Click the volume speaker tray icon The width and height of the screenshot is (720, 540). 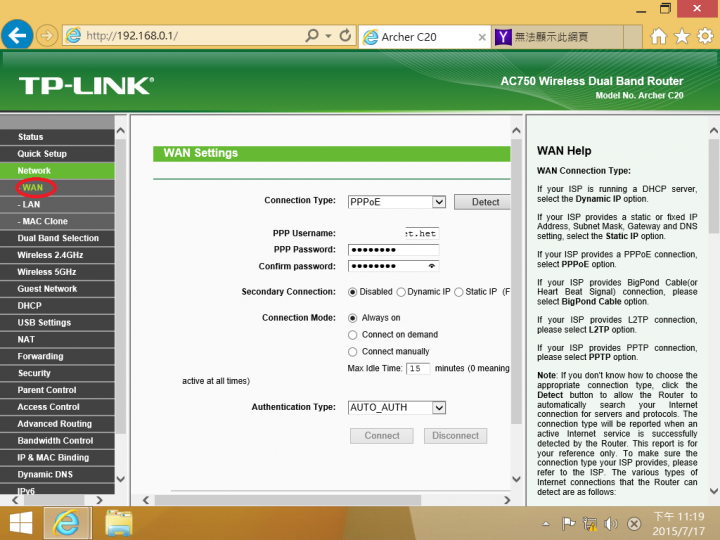611,523
